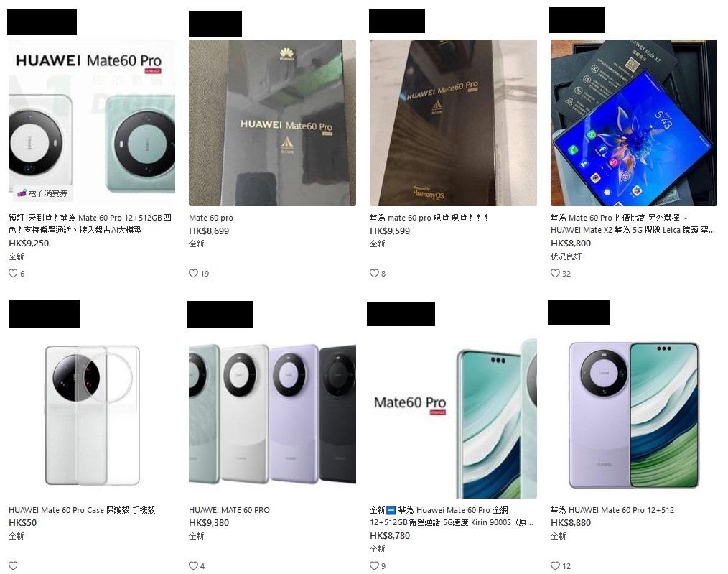This screenshot has width=728, height=574.
Task: Like the HK$8,699 Mate 60 pro listing
Action: coord(193,274)
